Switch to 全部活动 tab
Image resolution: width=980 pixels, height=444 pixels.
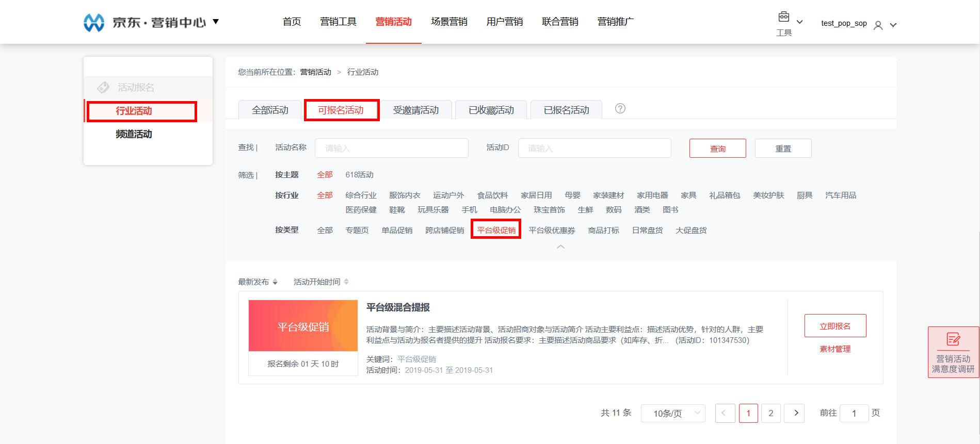coord(270,110)
